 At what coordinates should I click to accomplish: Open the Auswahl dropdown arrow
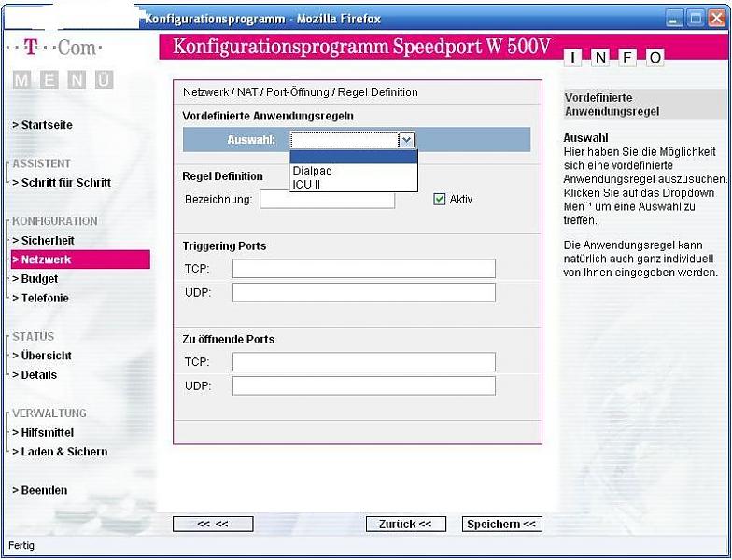coord(405,140)
